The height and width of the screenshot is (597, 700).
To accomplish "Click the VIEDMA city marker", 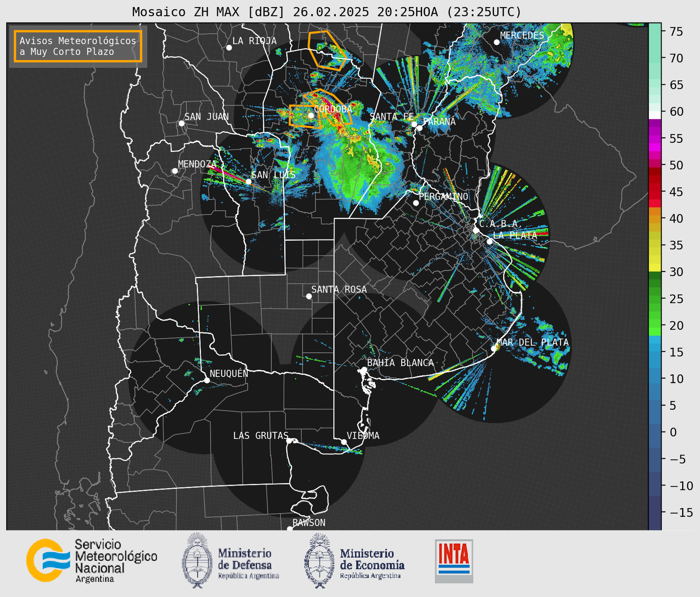I will (x=344, y=442).
